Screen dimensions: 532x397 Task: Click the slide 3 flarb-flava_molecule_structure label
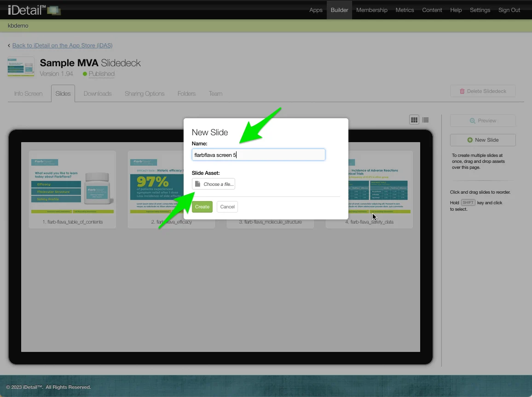270,222
